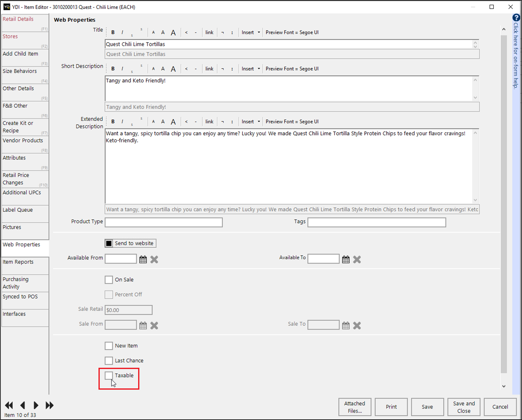Open Sale From calendar picker
Screen dimensions: 522x420
tap(143, 326)
